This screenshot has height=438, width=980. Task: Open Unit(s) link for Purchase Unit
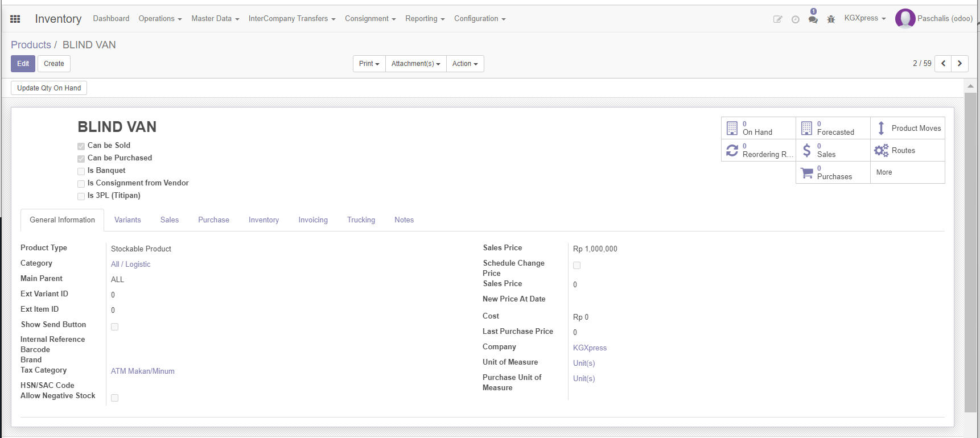[584, 379]
